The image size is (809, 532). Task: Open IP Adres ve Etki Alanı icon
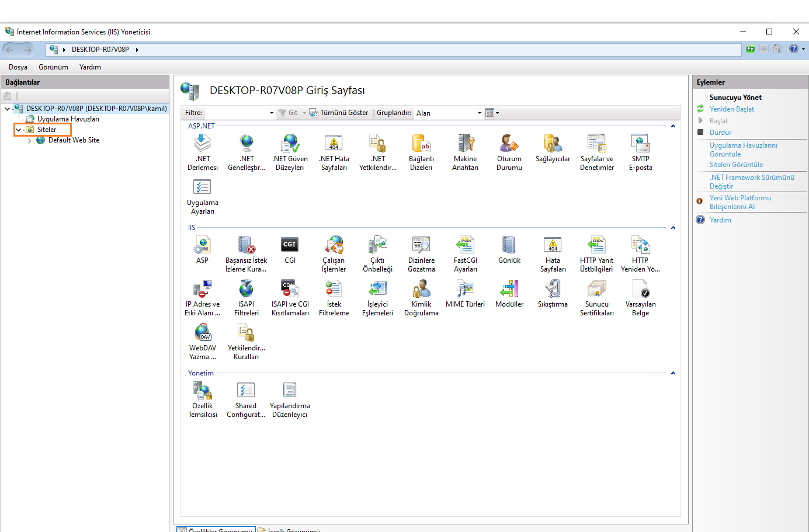click(202, 288)
